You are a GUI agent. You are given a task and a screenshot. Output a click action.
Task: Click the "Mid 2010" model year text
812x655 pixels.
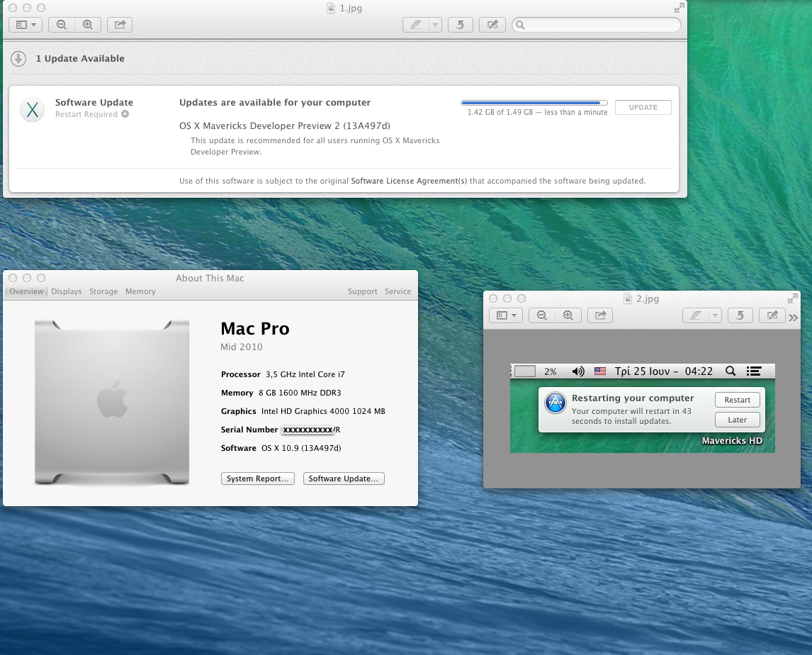pos(242,347)
